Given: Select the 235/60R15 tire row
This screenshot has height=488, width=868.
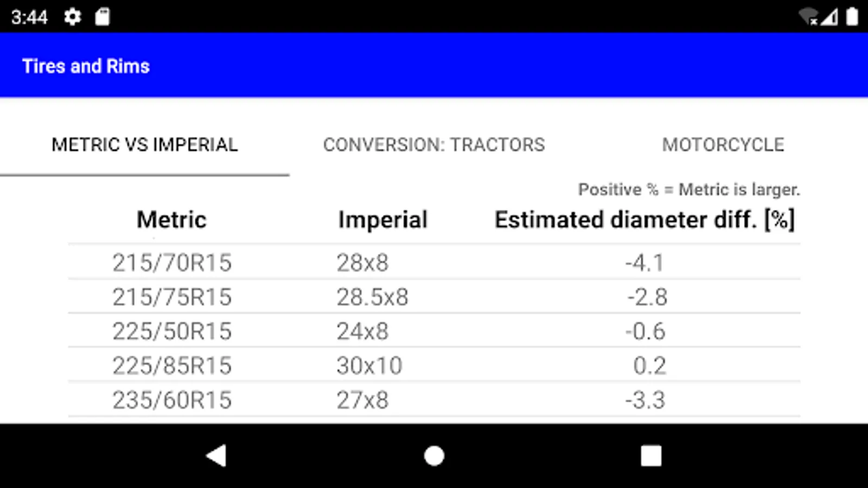Looking at the screenshot, I should click(x=172, y=401).
